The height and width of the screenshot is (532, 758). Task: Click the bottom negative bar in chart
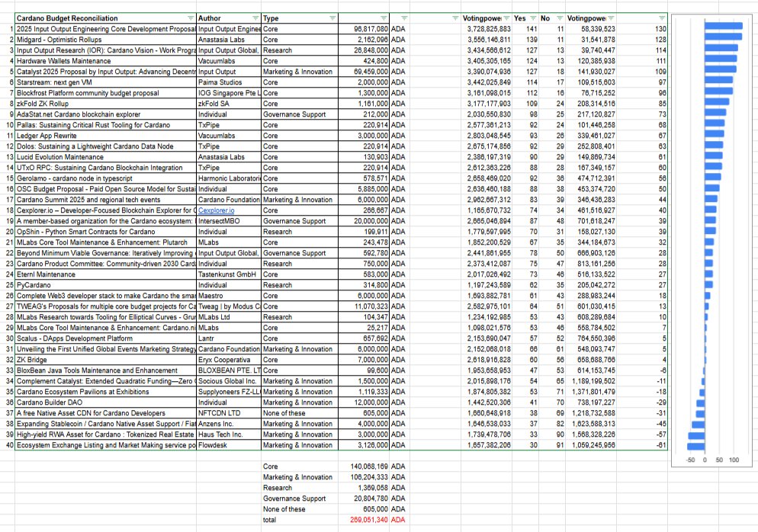coord(696,447)
